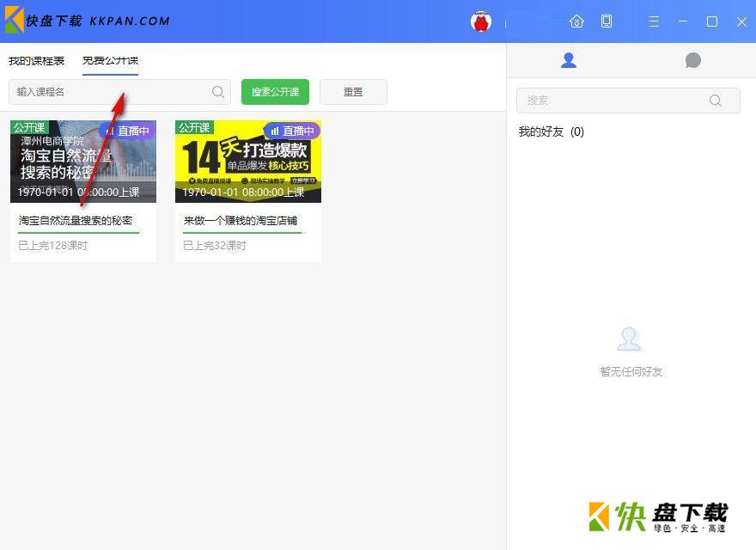Open the 14天打造爆款 course thumbnail

[247, 162]
